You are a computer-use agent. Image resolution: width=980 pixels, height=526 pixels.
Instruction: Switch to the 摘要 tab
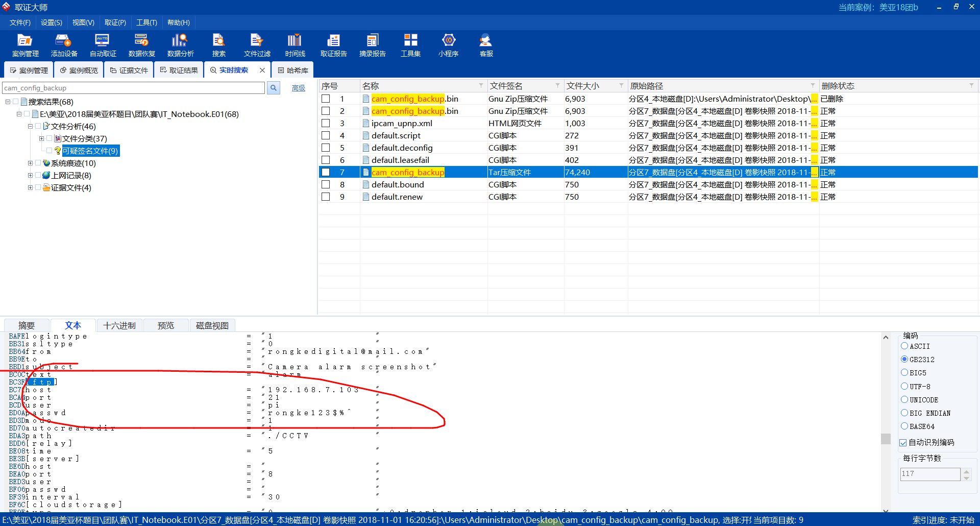[27, 325]
